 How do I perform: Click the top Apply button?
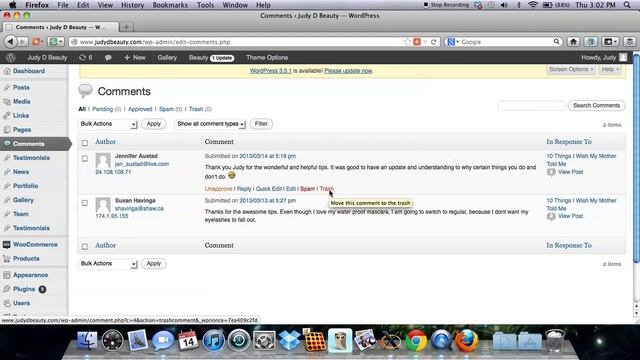coord(153,124)
